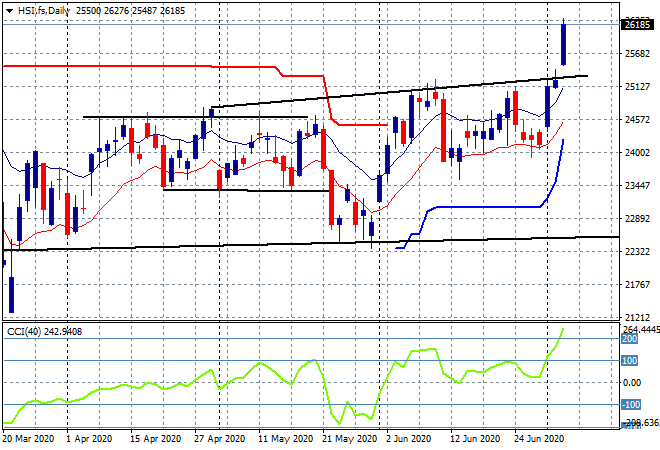The image size is (660, 450).
Task: Select the lower black rising trendline
Action: 311,243
